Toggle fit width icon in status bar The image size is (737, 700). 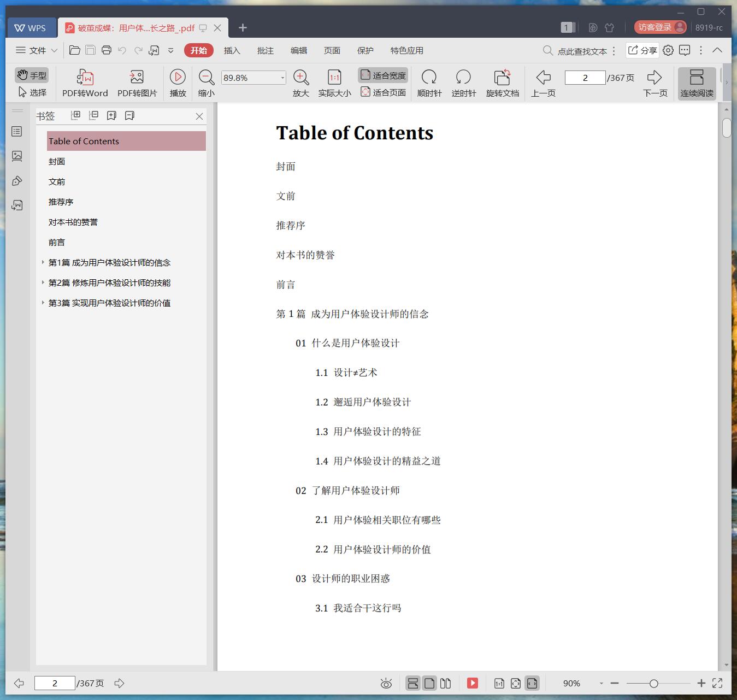pos(532,683)
